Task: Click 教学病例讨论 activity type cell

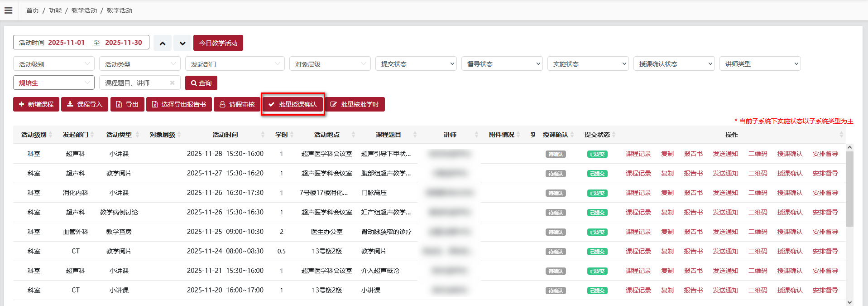Action: tap(119, 212)
